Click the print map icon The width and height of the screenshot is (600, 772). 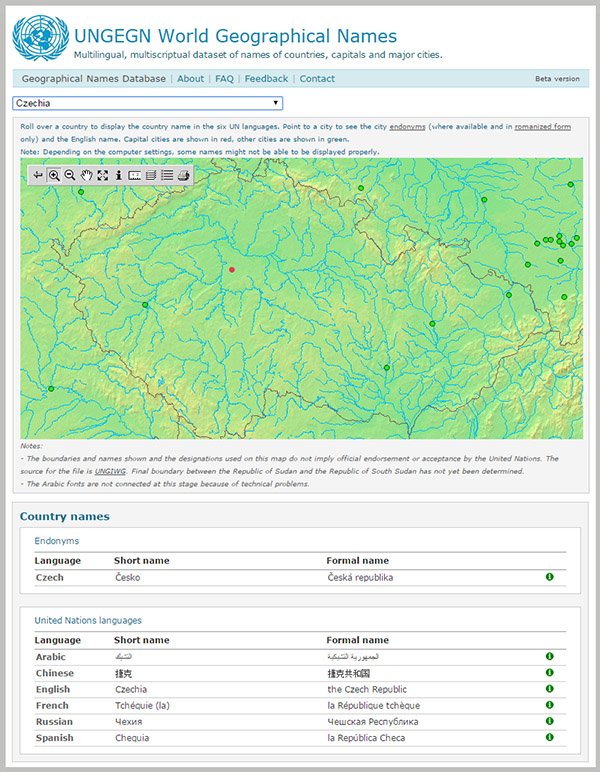click(184, 175)
